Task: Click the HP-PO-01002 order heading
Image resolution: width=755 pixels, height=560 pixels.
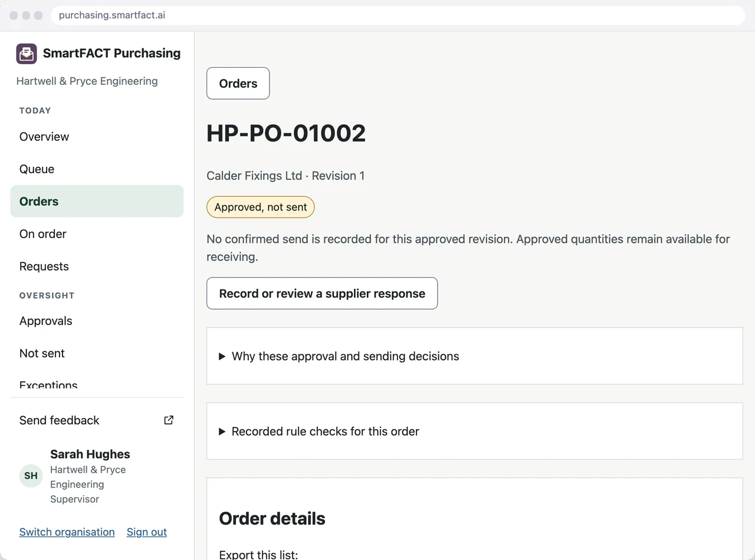Action: pyautogui.click(x=286, y=133)
